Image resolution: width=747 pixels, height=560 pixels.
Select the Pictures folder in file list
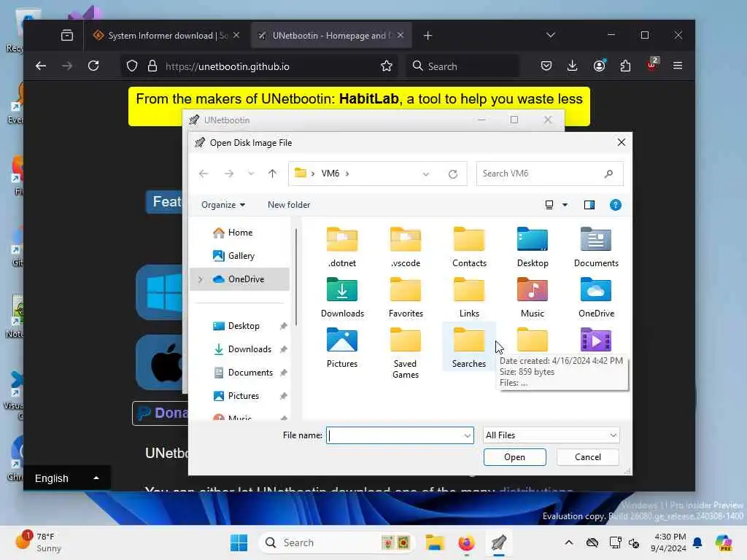[342, 348]
